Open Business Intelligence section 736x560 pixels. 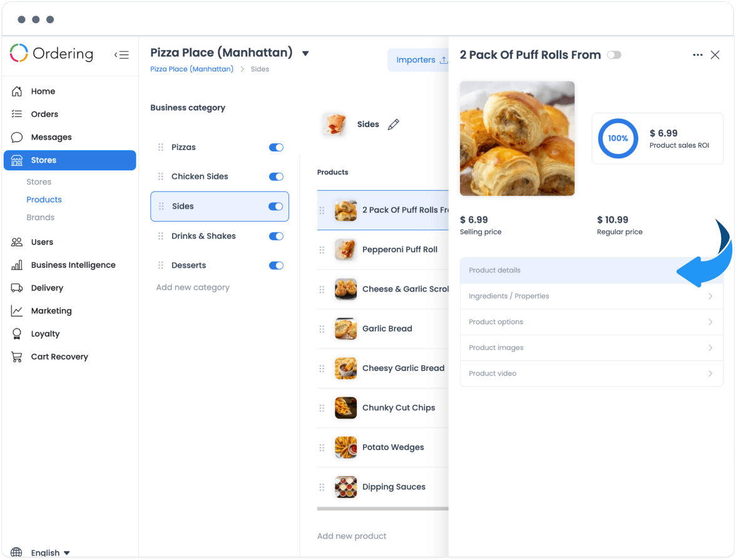coord(73,265)
